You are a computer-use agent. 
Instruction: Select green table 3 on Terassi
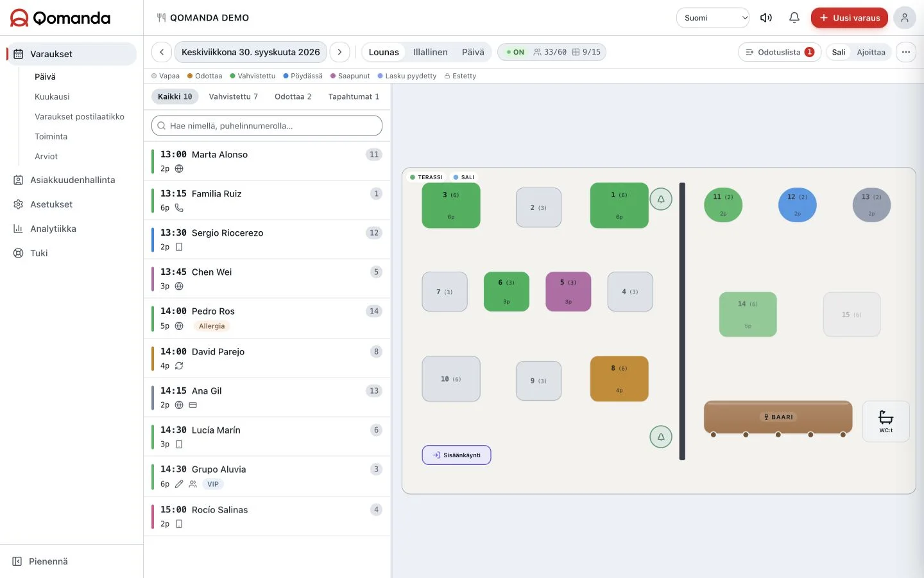[451, 206]
